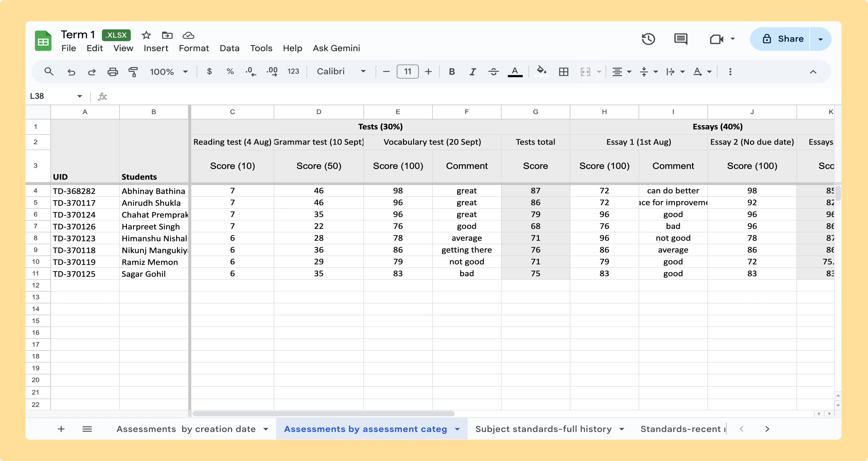Click the horizontal scrollbar thumb
This screenshot has width=868, height=461.
[x=323, y=414]
